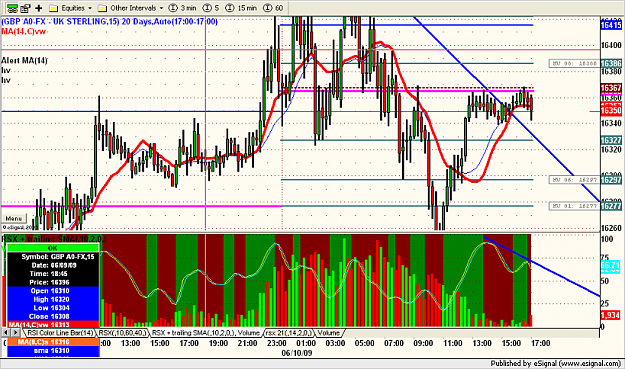
Task: Click the 17:00 label at right of time axis
Action: pyautogui.click(x=540, y=343)
